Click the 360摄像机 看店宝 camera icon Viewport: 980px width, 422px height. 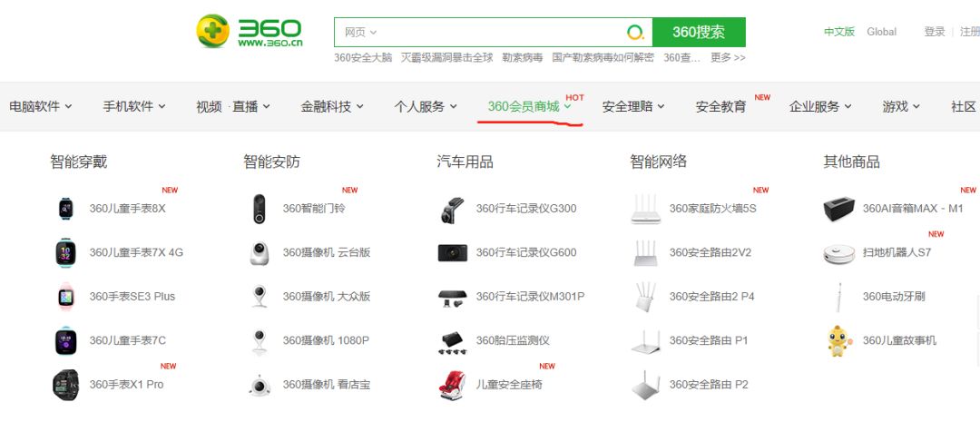(x=260, y=385)
